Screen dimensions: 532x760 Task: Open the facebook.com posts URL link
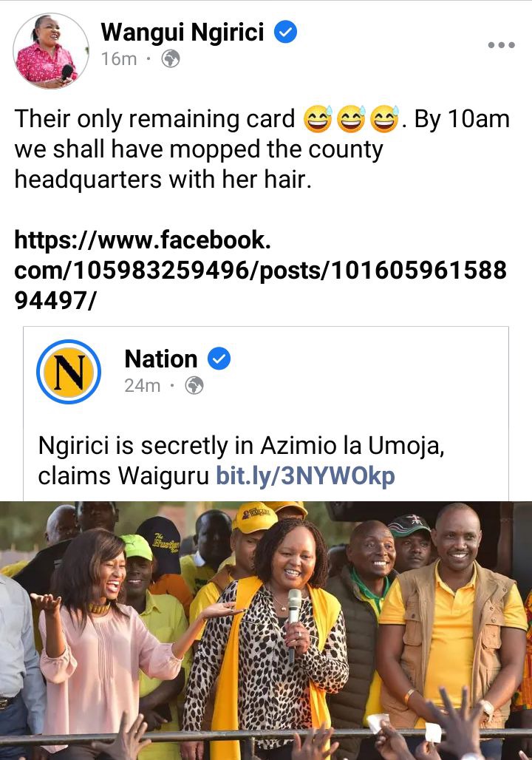coord(261,270)
